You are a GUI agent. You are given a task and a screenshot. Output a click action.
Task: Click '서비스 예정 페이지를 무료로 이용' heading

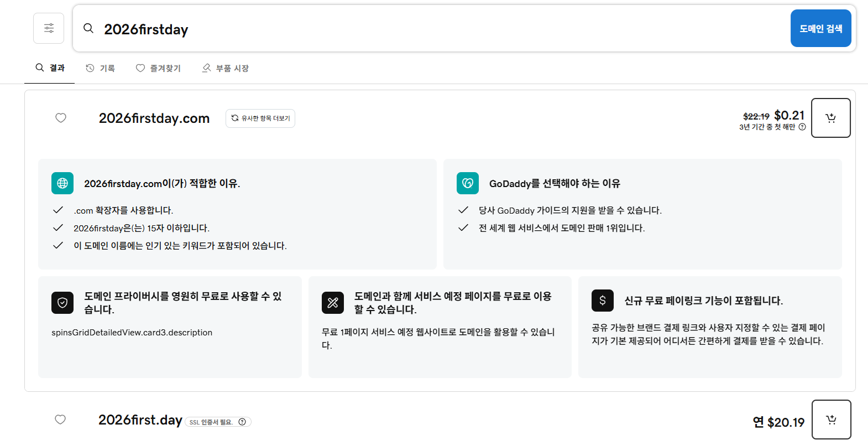[x=453, y=303]
